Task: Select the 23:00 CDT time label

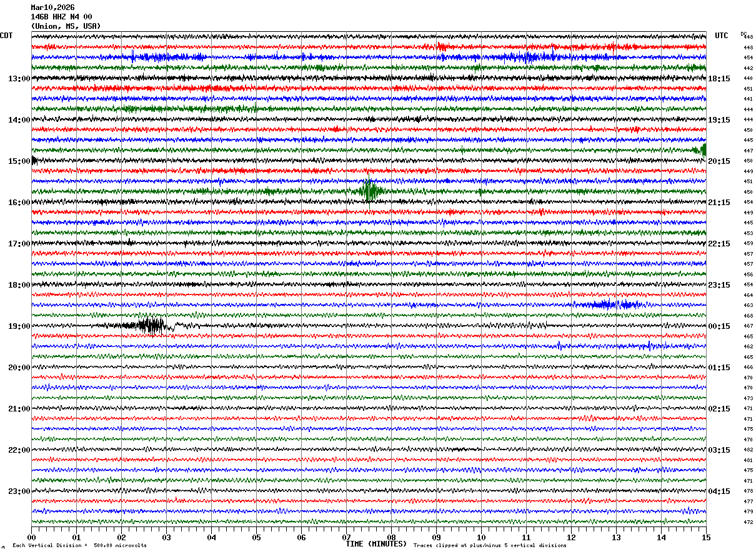Action: (x=19, y=491)
